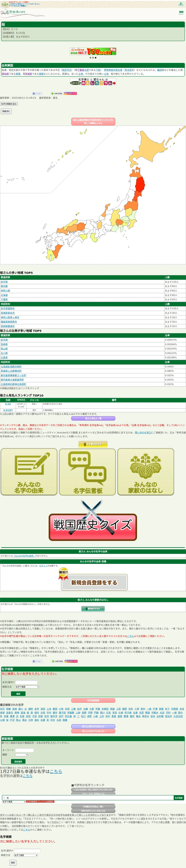This screenshot has width=186, height=868.
Task: Open 北海道虻田郡京極町 link
Action: click(x=11, y=367)
